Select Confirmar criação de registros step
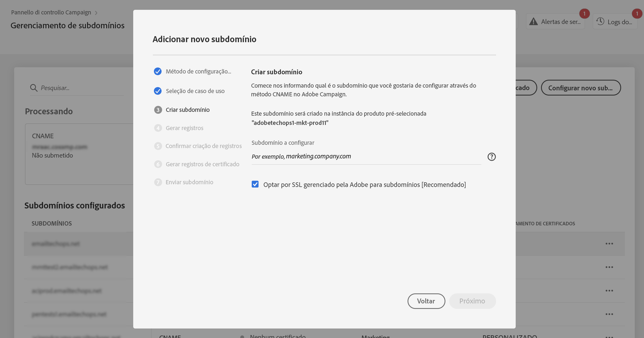Image resolution: width=644 pixels, height=338 pixels. 203,146
